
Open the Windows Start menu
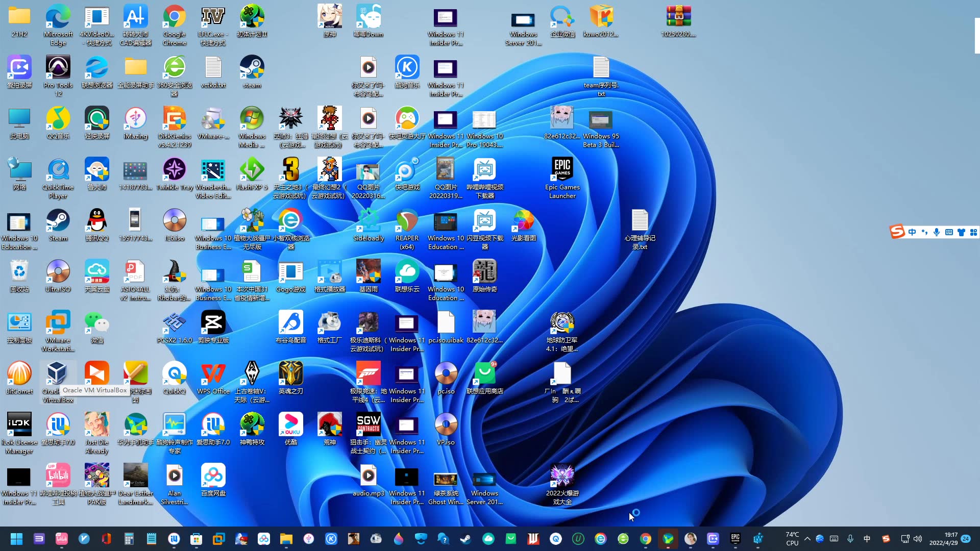[16, 539]
